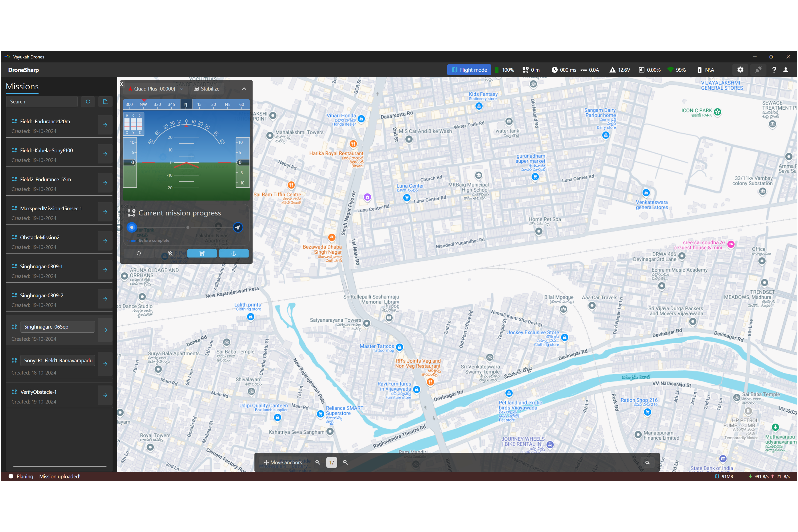
Task: Click the 99% signal strength icon
Action: tap(671, 70)
